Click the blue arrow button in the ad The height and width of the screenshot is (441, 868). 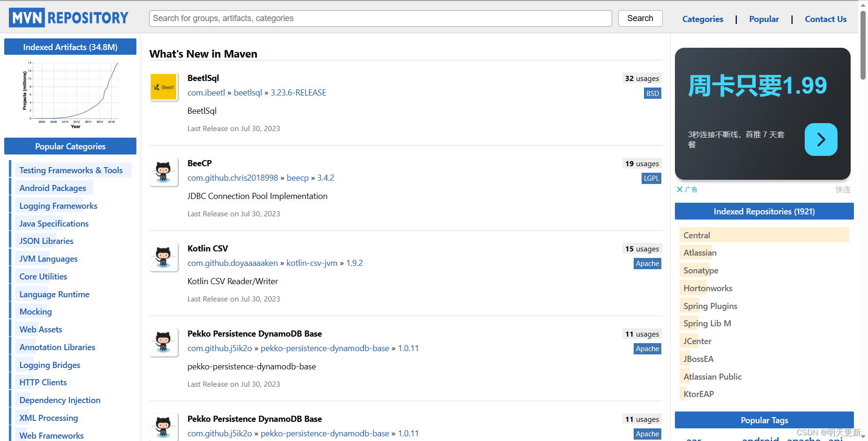(821, 140)
